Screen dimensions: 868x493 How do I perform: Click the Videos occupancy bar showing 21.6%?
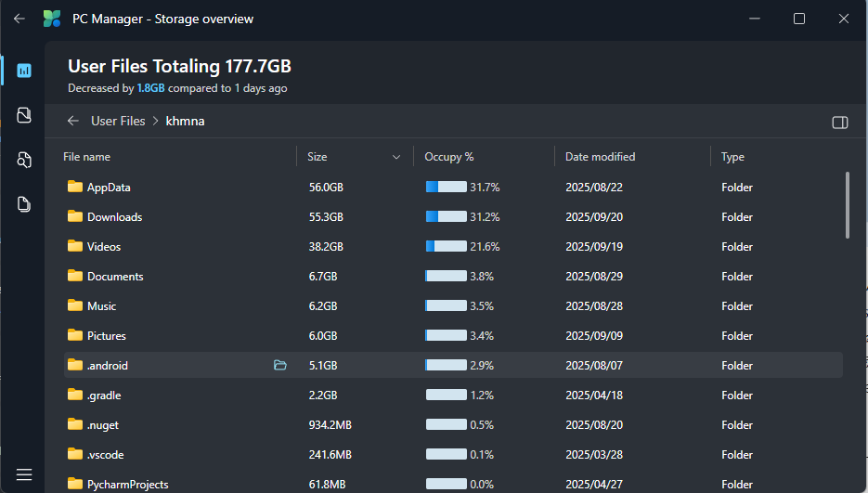coord(447,247)
